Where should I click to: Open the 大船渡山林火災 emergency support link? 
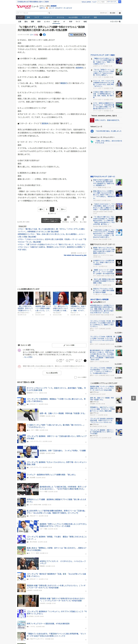(x=33, y=2)
